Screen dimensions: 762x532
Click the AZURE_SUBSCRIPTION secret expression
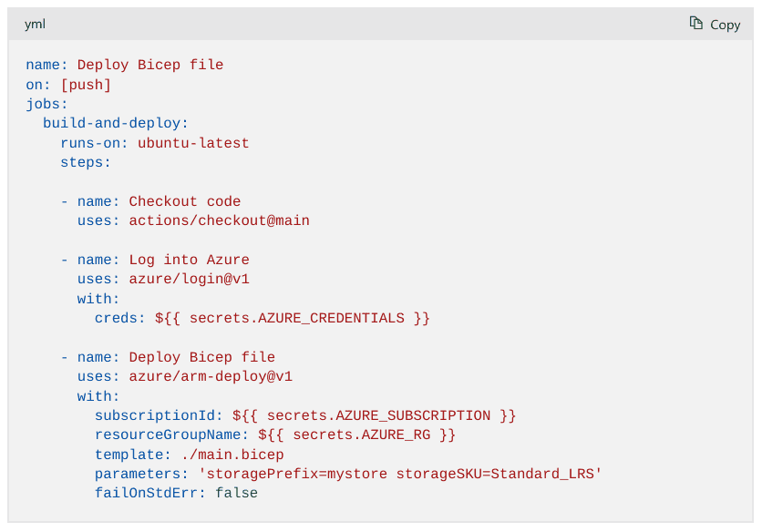coord(374,415)
